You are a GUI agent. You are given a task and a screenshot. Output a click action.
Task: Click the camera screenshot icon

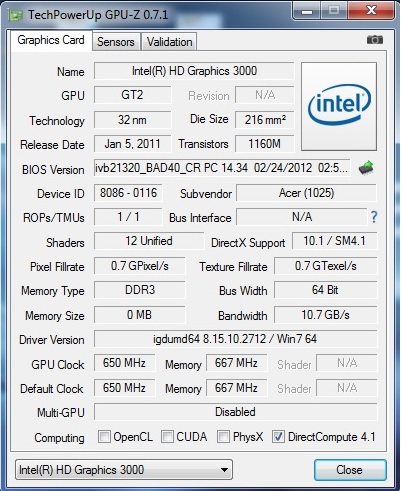[x=375, y=40]
